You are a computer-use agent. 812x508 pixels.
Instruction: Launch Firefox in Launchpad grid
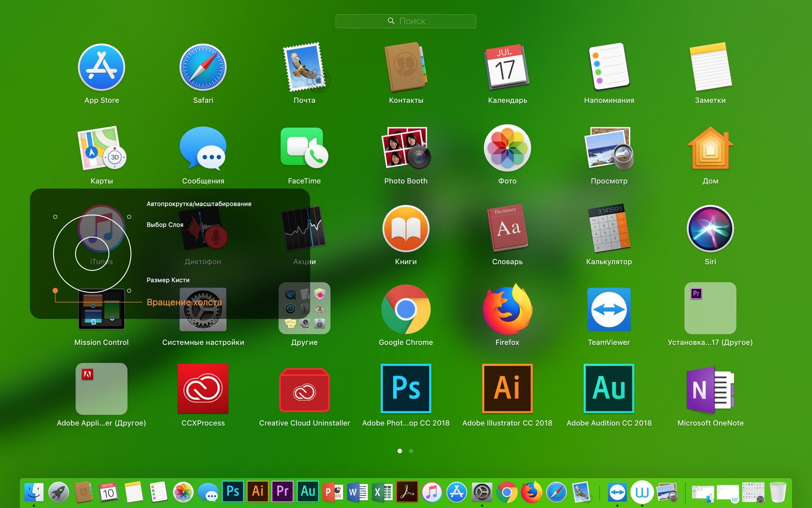507,309
